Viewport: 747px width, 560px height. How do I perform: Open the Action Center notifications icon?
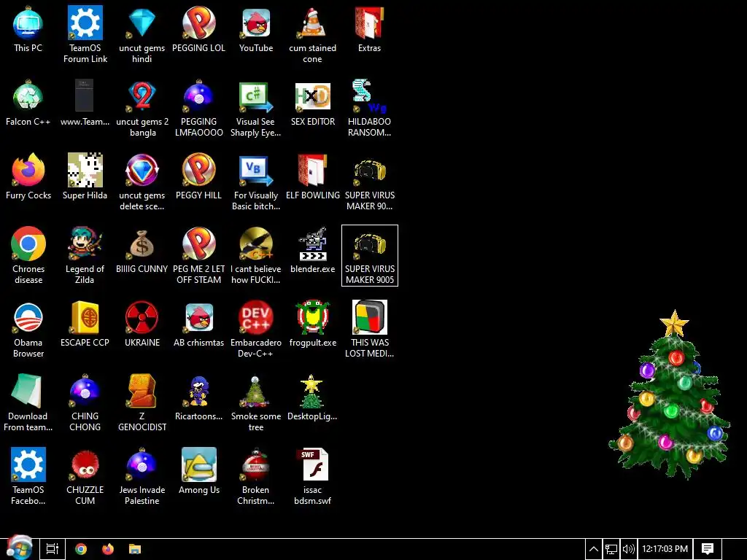click(708, 549)
